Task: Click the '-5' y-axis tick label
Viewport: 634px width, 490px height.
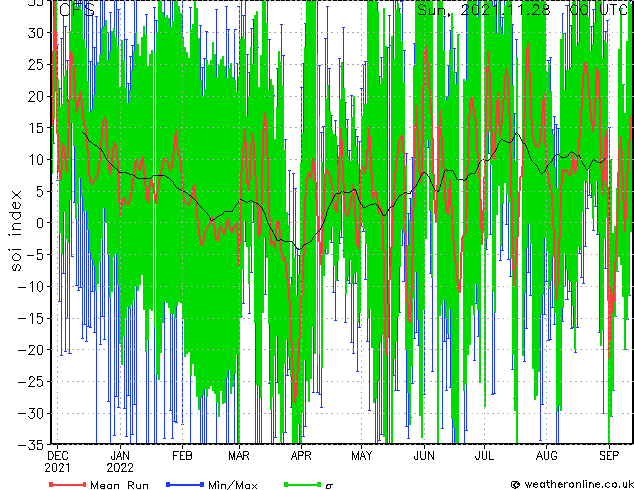Action: coord(36,255)
